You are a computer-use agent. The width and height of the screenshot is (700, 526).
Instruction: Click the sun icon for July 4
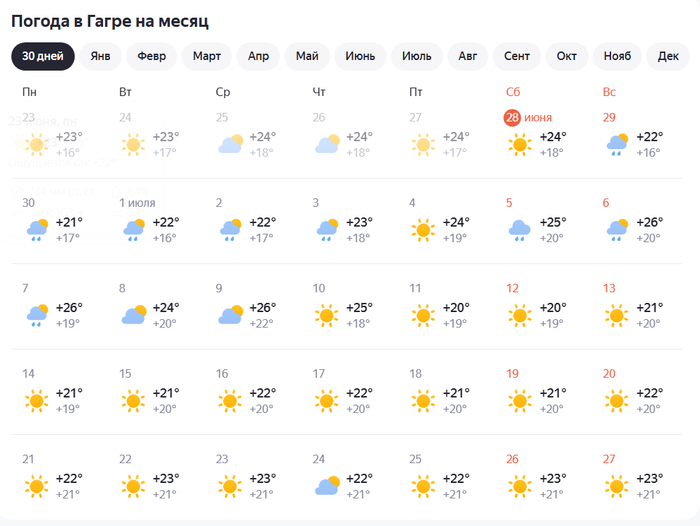(423, 230)
